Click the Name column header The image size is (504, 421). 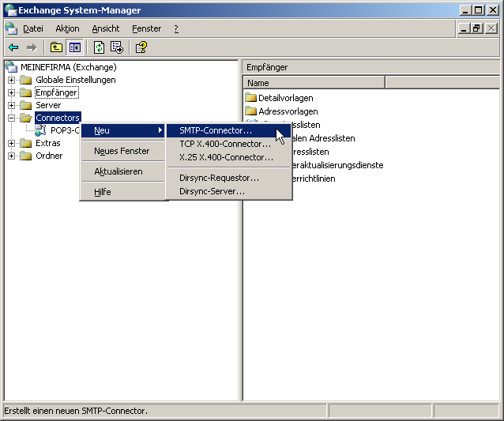314,83
